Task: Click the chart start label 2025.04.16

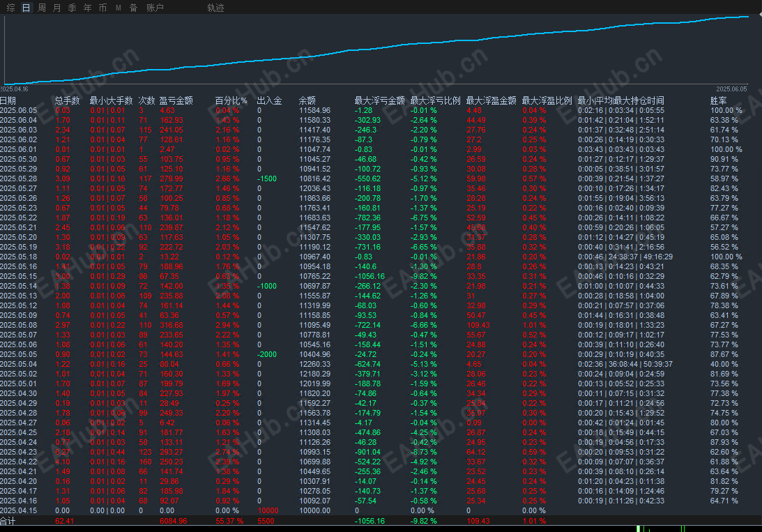Action: (14, 89)
